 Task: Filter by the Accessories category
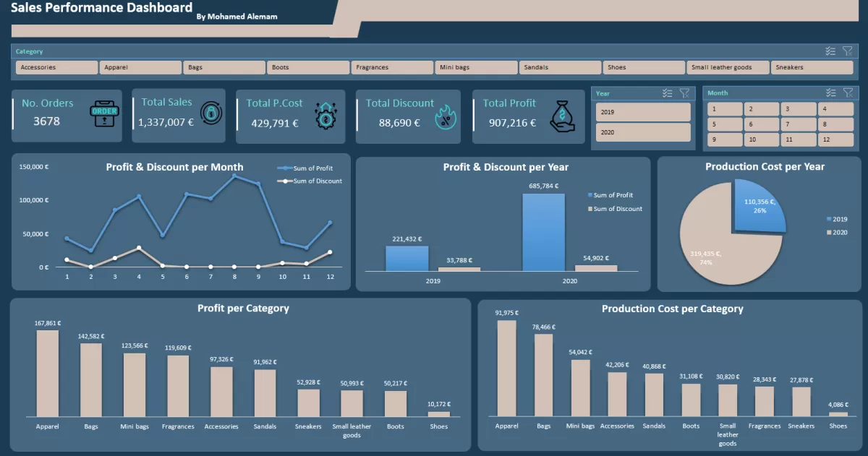tap(56, 67)
